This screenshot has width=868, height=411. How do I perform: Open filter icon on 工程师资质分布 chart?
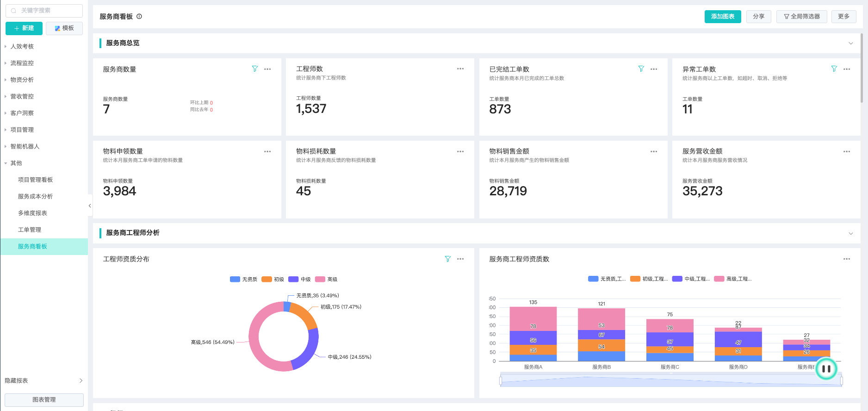tap(448, 259)
